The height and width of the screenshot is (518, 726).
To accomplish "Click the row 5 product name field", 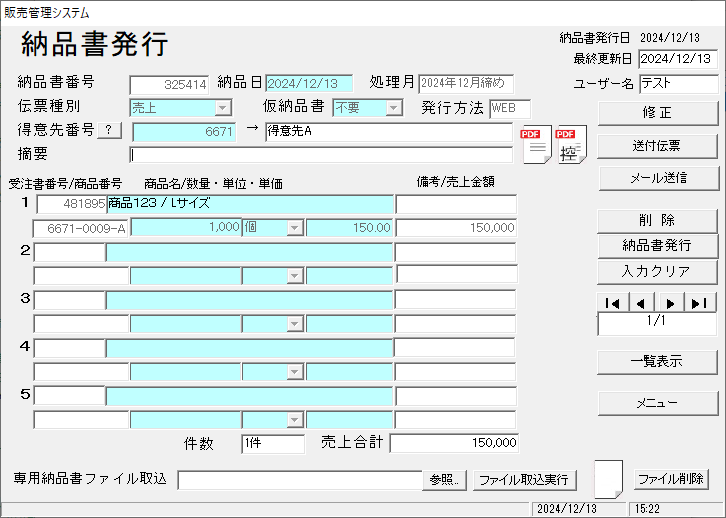I will (x=250, y=396).
